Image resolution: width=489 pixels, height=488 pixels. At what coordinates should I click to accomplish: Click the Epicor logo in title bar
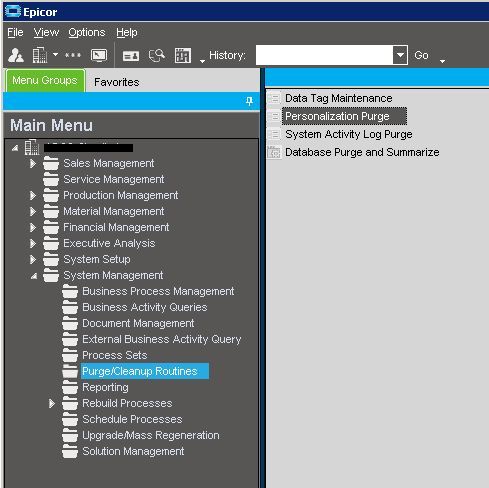pyautogui.click(x=13, y=11)
